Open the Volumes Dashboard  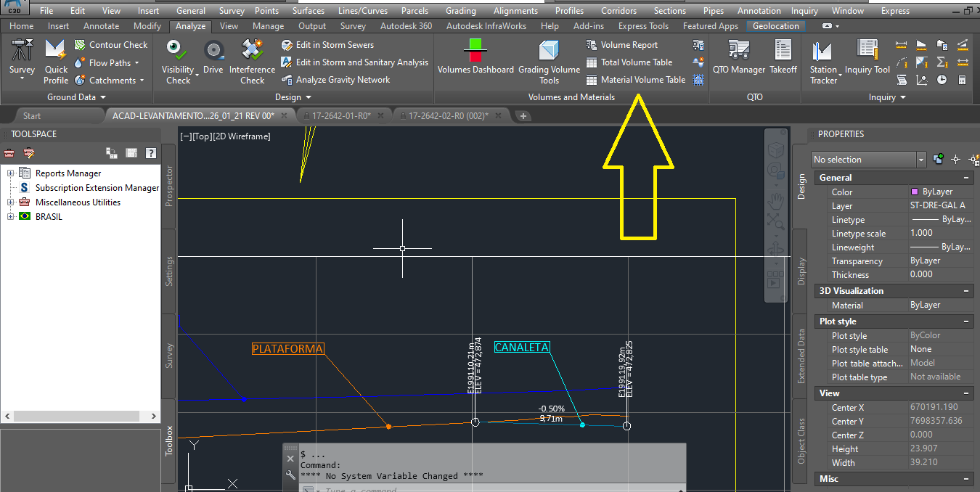pyautogui.click(x=475, y=58)
